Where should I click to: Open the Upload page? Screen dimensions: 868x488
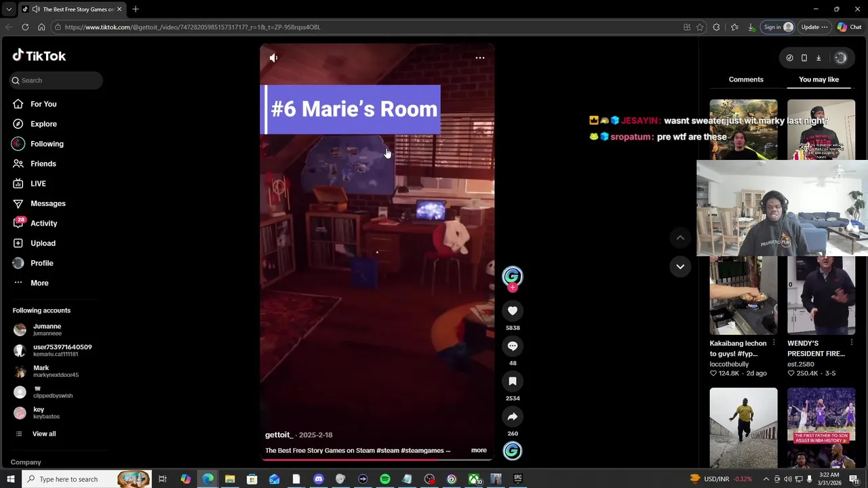(x=43, y=243)
